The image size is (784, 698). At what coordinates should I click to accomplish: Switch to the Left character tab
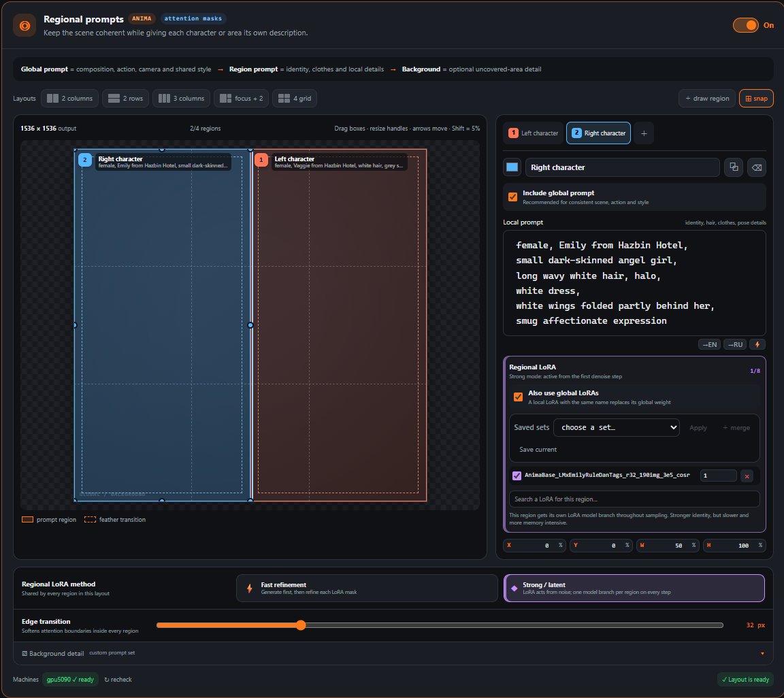534,133
